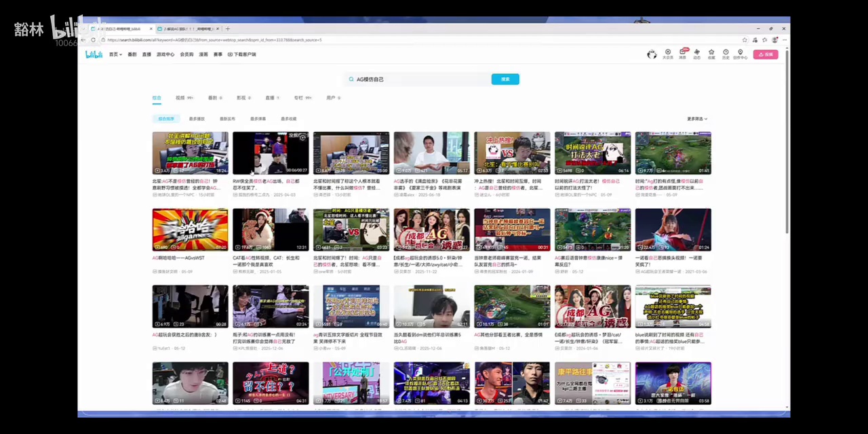Image resolution: width=868 pixels, height=434 pixels.
Task: Click the bilibili logo in header
Action: (x=94, y=54)
